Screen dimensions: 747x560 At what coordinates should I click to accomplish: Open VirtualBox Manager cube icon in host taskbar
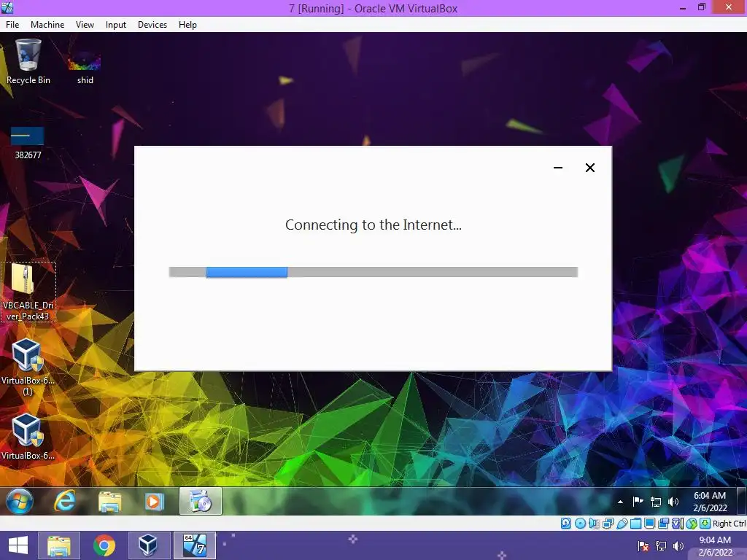[x=148, y=545]
